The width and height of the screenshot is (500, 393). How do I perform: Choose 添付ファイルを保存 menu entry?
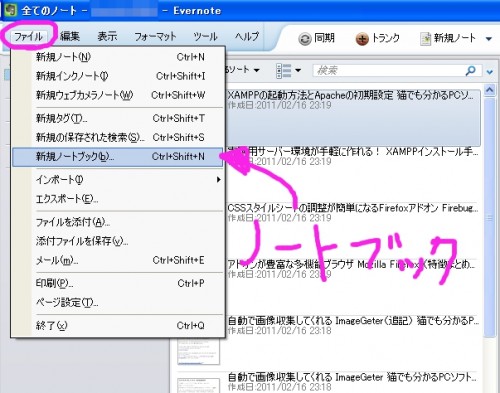tap(118, 241)
